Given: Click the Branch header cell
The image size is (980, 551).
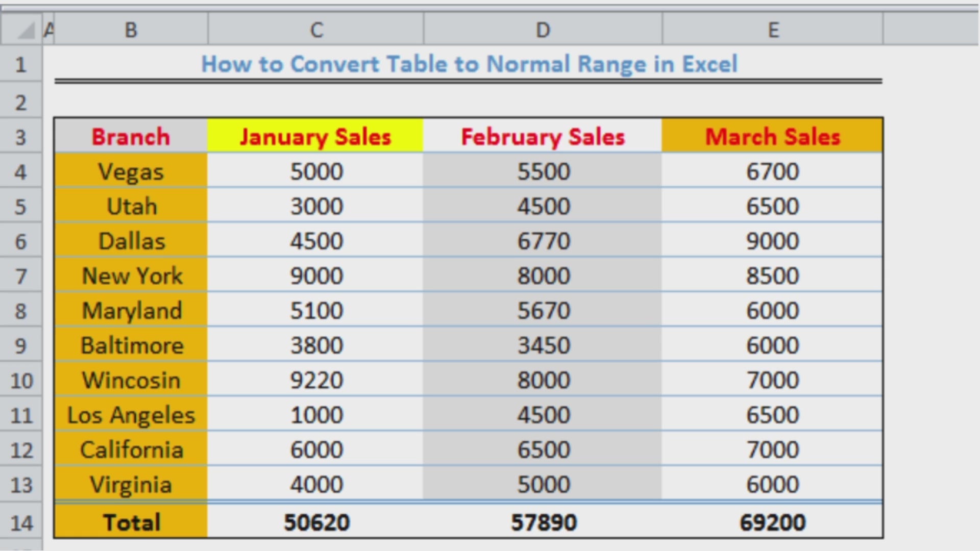Looking at the screenshot, I should coord(131,137).
